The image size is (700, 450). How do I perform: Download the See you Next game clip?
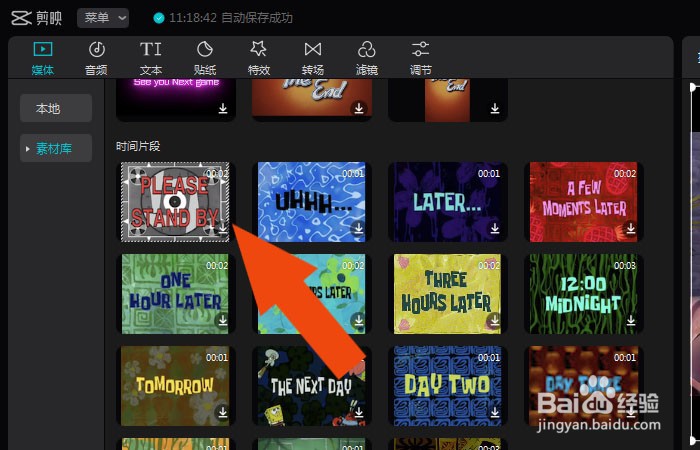[x=222, y=108]
